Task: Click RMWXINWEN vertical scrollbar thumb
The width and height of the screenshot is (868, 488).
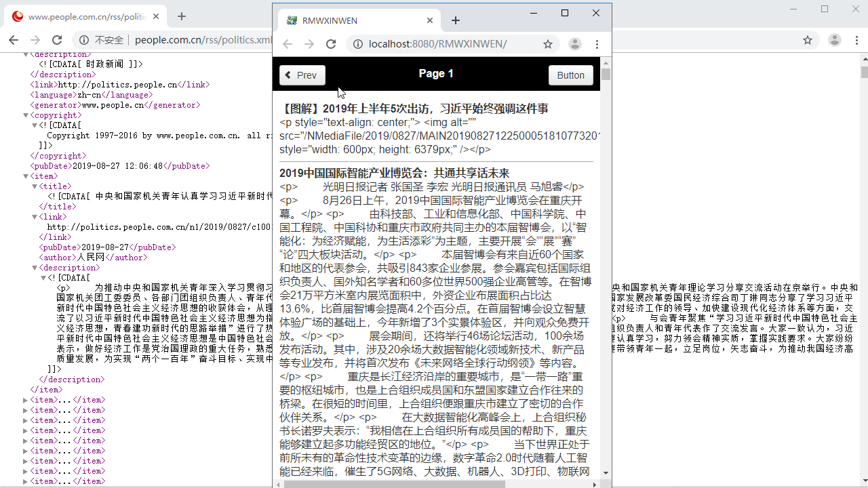Action: pyautogui.click(x=606, y=74)
